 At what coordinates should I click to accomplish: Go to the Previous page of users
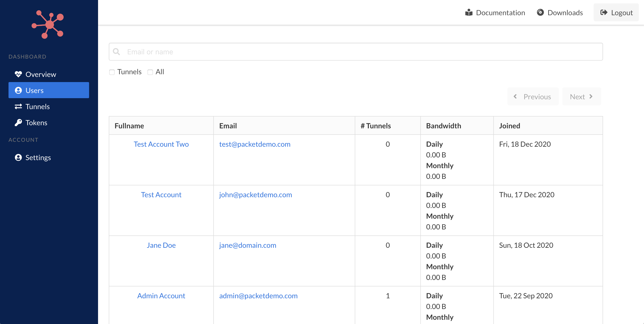[x=533, y=96]
